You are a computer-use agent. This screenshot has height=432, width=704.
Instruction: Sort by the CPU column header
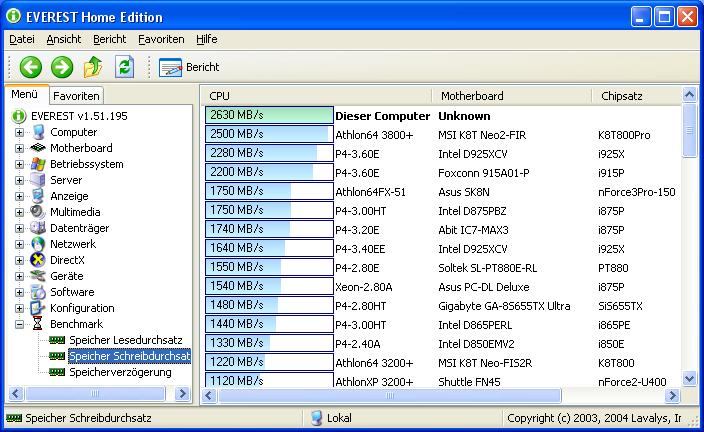coord(316,96)
